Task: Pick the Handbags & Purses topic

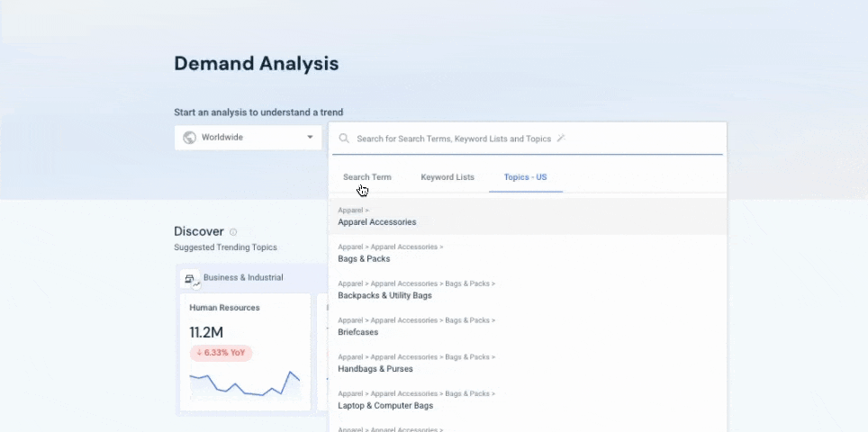Action: click(x=528, y=363)
